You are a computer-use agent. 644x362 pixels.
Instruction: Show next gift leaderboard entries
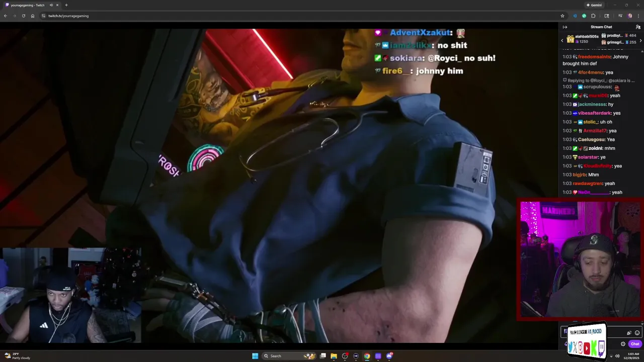641,40
